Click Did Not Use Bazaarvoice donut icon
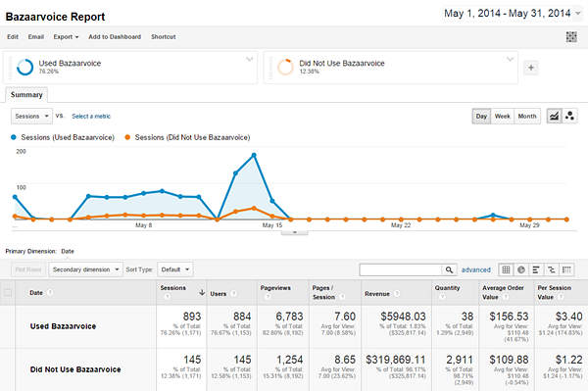The width and height of the screenshot is (588, 391). pos(285,67)
